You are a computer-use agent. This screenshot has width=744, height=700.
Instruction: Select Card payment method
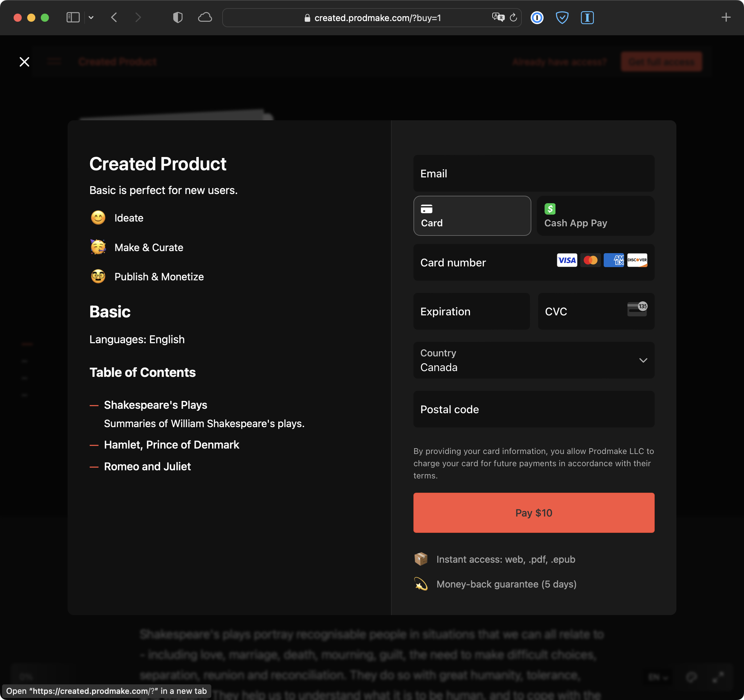[472, 216]
